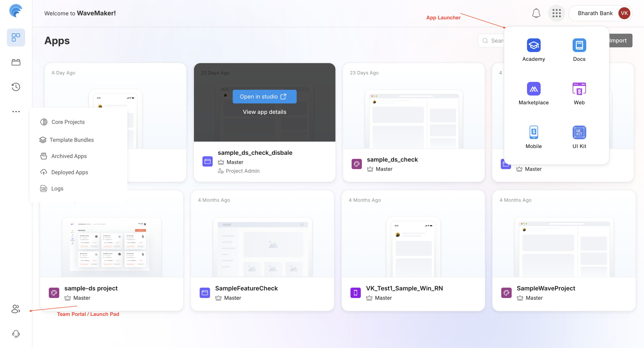
Task: Choose Deployed Apps menu entry
Action: (x=69, y=172)
